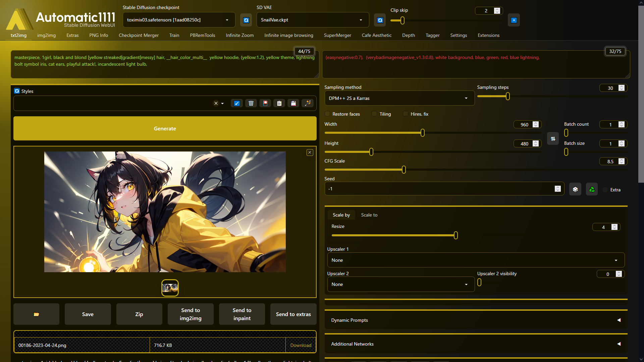Open the Sampling method dropdown
The width and height of the screenshot is (644, 362).
point(399,98)
